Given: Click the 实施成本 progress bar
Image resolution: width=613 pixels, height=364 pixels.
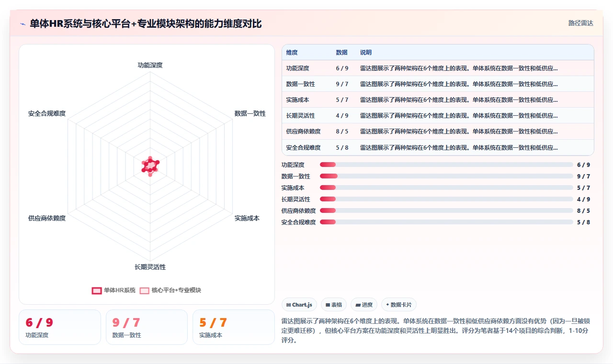Looking at the screenshot, I should (x=446, y=188).
